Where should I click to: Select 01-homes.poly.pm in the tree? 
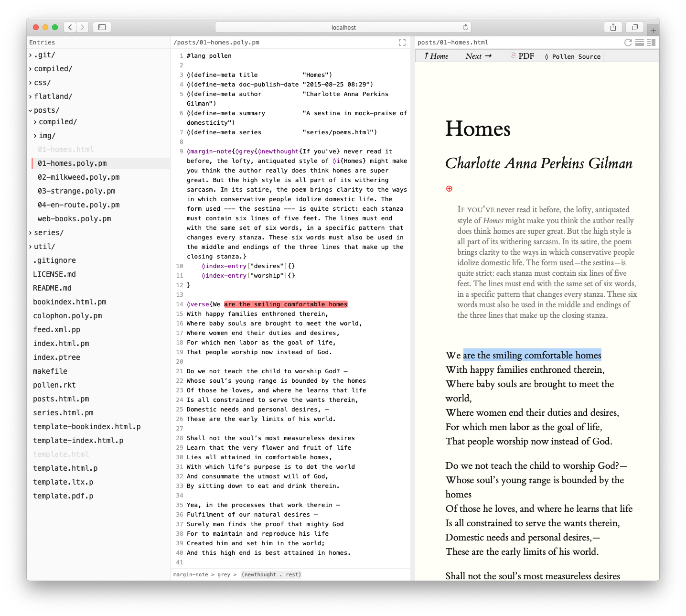[x=72, y=163]
